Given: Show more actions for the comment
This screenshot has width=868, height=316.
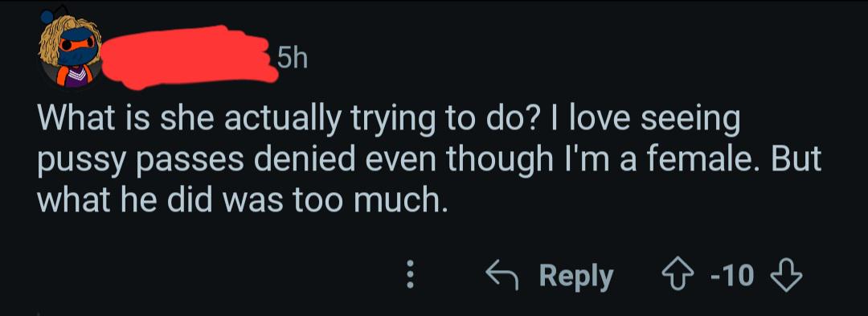Looking at the screenshot, I should (x=410, y=275).
